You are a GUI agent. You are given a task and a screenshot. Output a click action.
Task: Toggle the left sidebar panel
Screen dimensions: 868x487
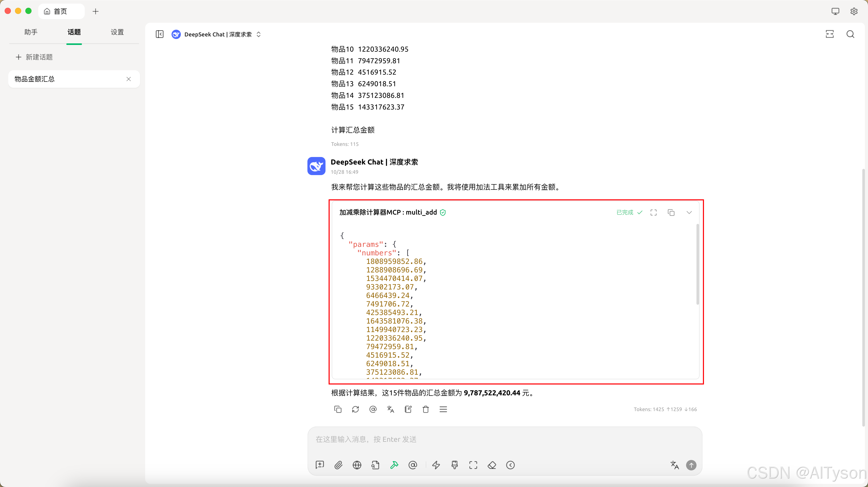click(x=160, y=34)
